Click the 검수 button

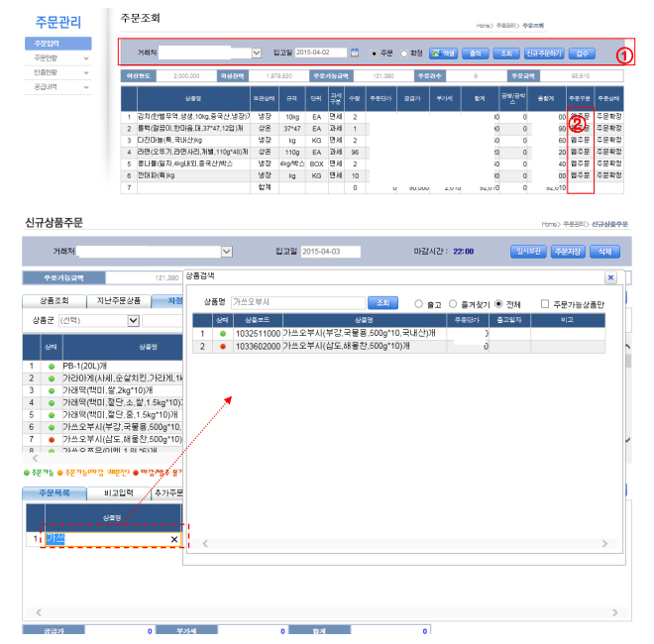pyautogui.click(x=582, y=54)
